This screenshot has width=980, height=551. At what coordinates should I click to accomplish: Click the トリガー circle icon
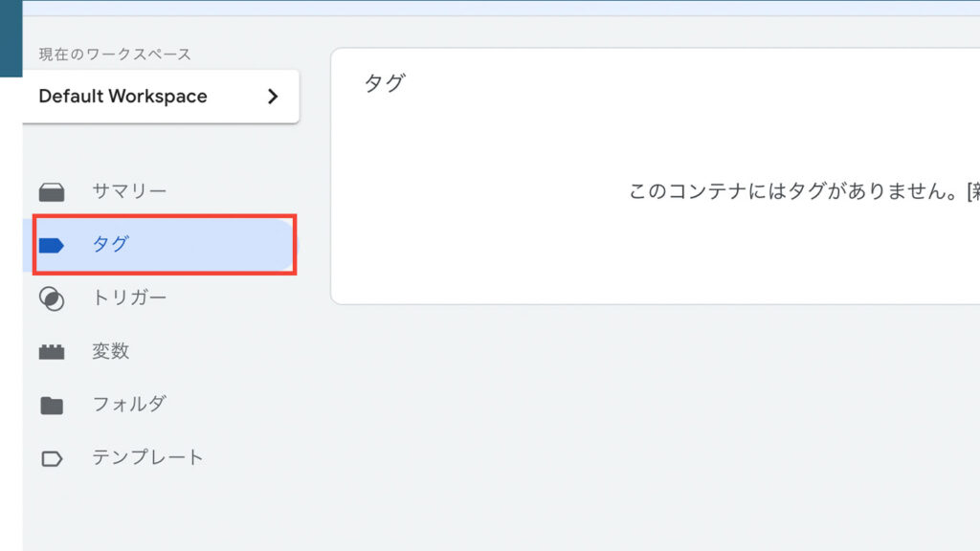[x=52, y=298]
